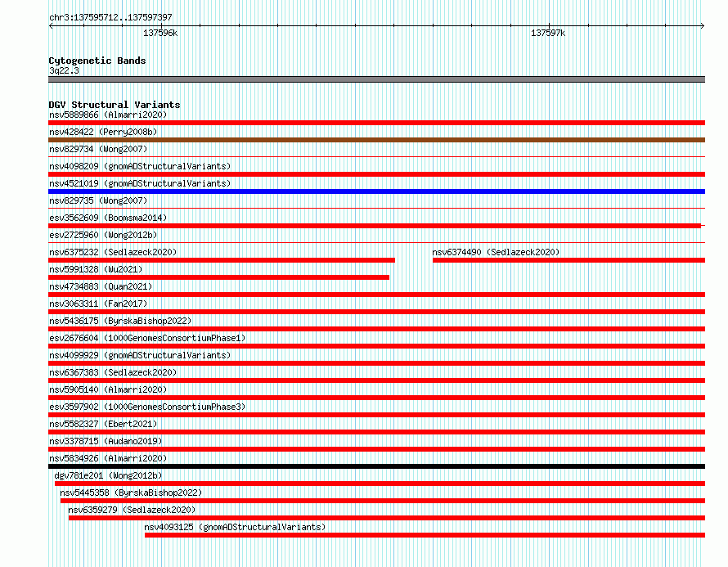Open the nsv5436175 (ByrskaBishop2022) variant
Screen dimensions: 728x567
pyautogui.click(x=120, y=321)
